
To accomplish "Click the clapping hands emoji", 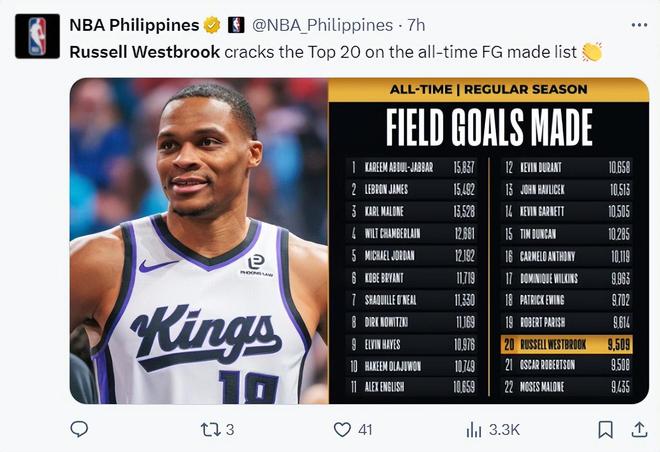I will (592, 52).
